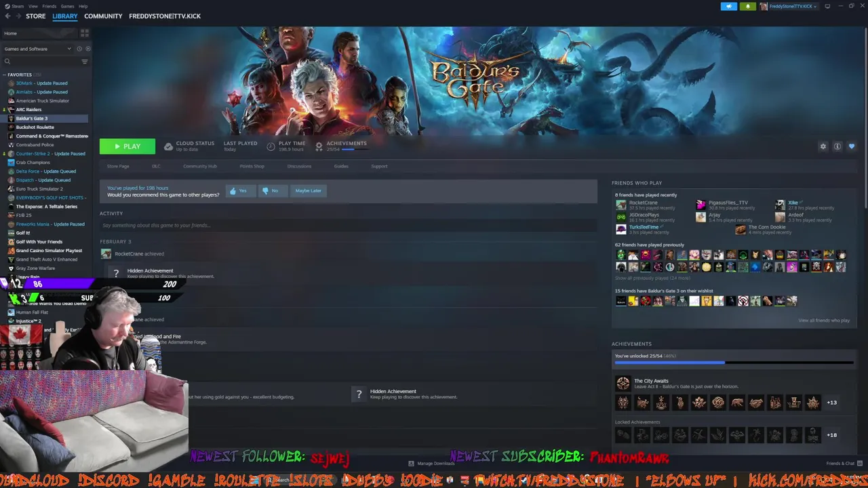
Task: Click Show all previously played link
Action: (652, 279)
